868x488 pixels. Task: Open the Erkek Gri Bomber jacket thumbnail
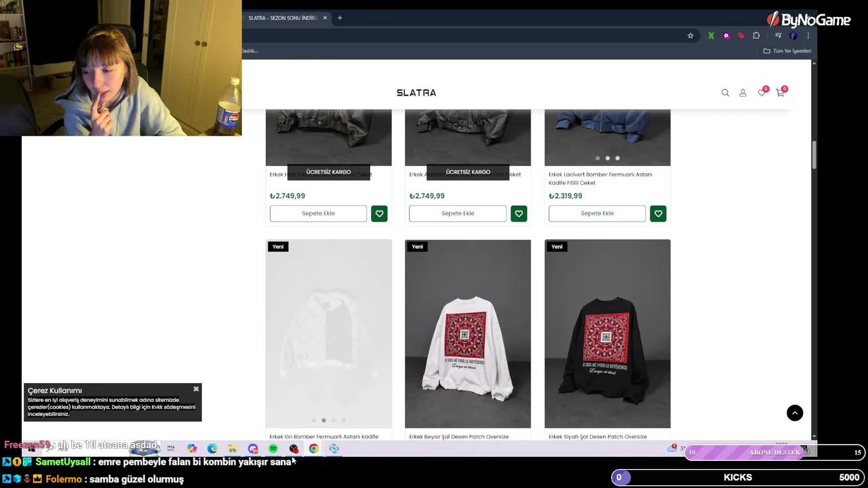point(328,333)
